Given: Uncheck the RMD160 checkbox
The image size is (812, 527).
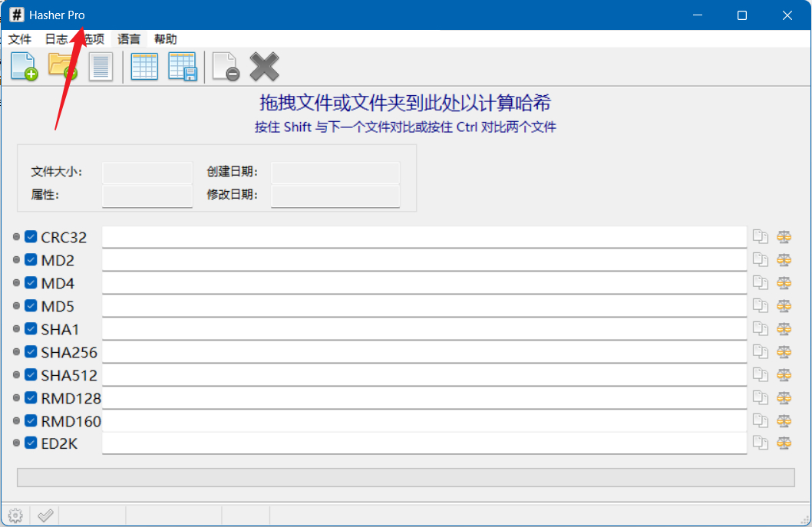Looking at the screenshot, I should point(31,420).
